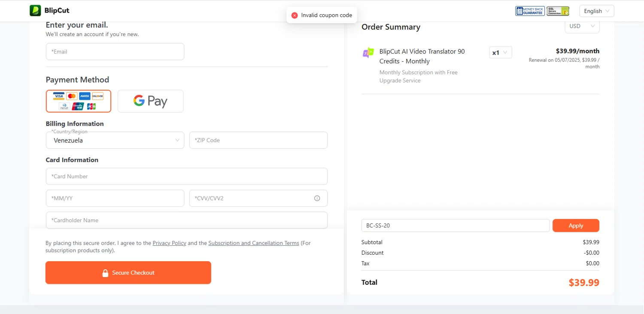Click the Secure Checkout button
The image size is (644, 314).
[x=128, y=273]
